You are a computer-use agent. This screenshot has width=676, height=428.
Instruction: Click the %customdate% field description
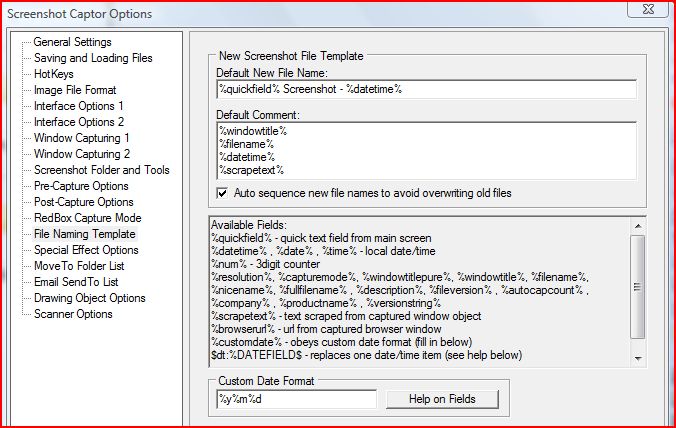[x=341, y=342]
